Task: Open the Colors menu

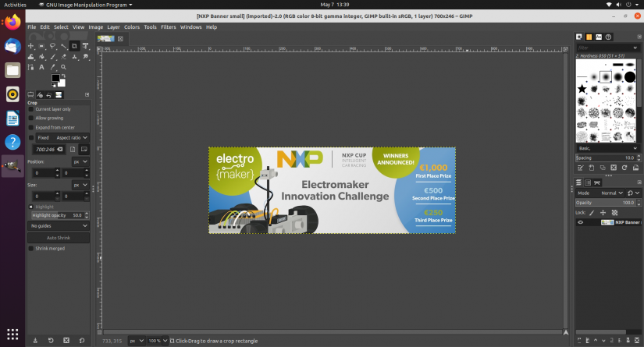Action: pyautogui.click(x=132, y=27)
